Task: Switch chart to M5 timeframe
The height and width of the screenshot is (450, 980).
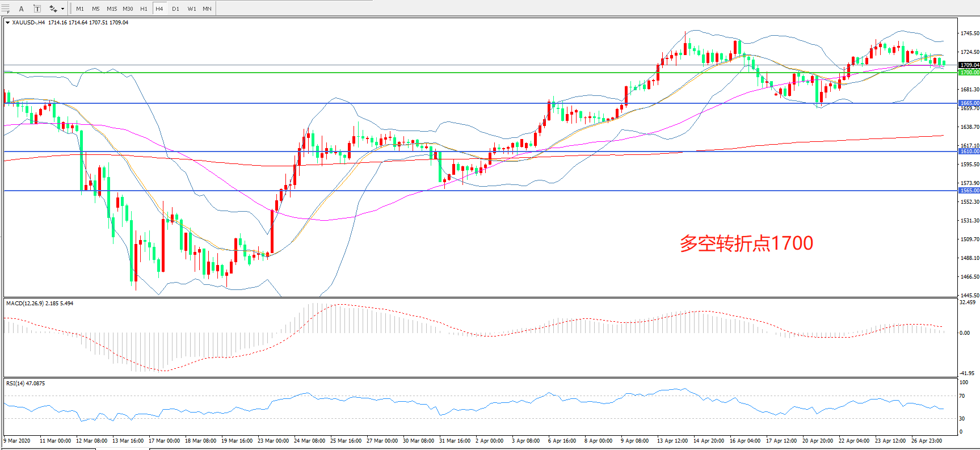Action: (x=95, y=9)
